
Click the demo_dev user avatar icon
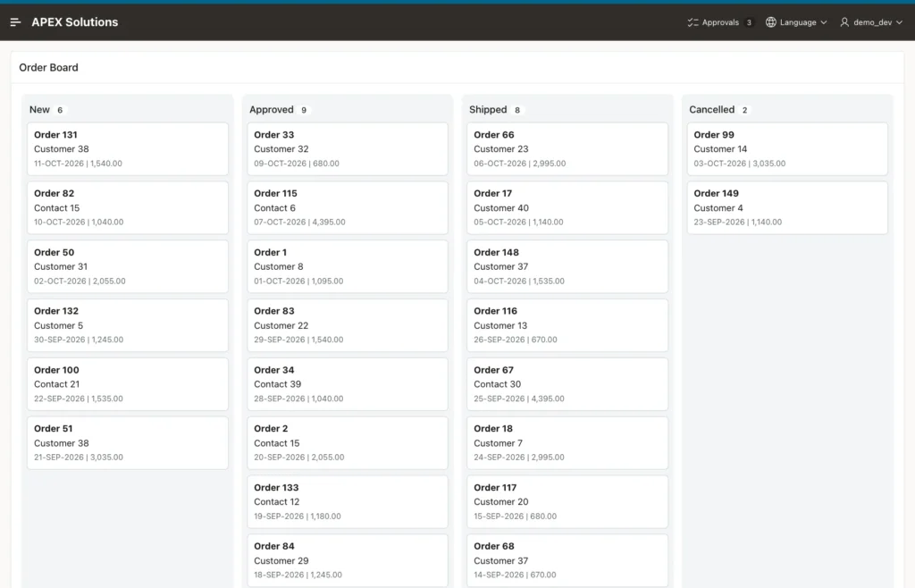click(x=844, y=22)
